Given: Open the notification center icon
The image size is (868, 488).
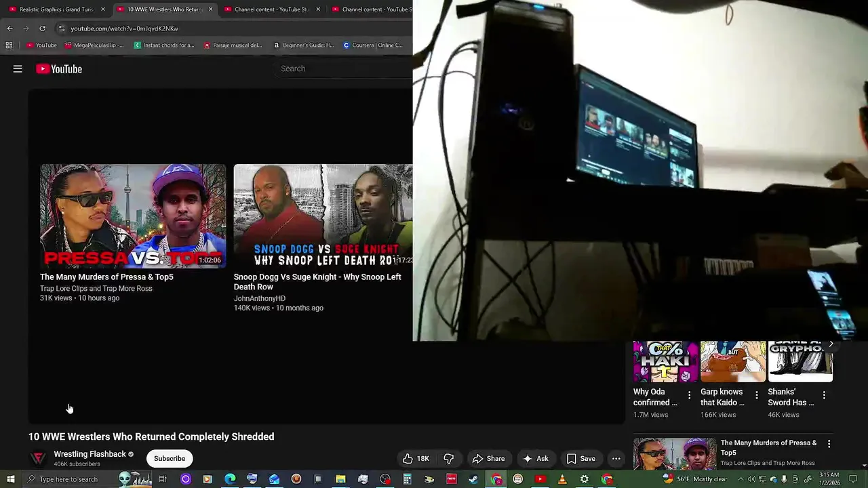Looking at the screenshot, I should (853, 479).
